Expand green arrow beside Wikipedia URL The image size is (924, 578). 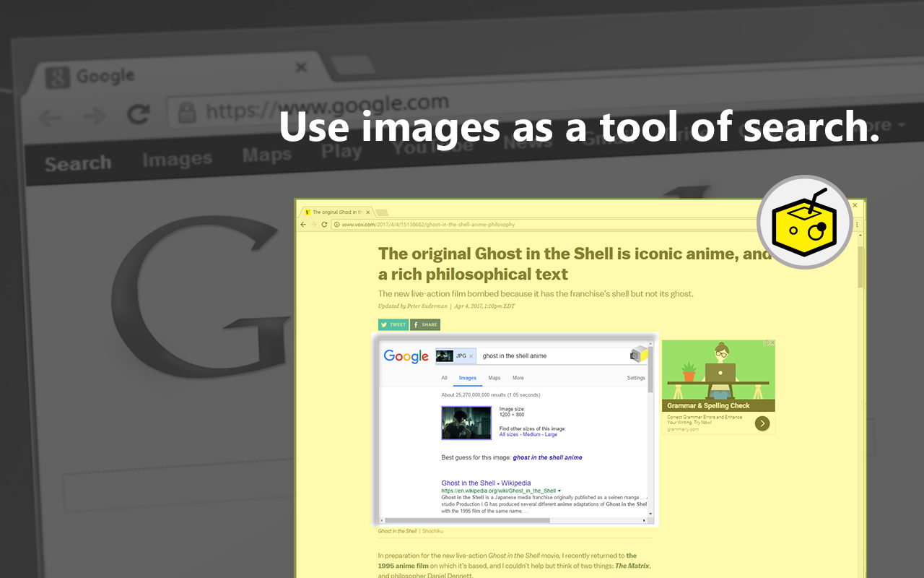559,491
